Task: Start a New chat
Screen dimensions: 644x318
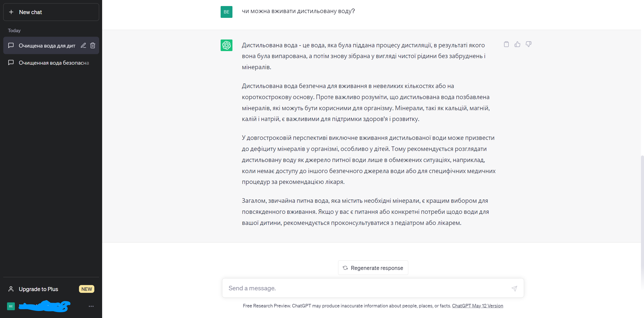Action: point(51,12)
